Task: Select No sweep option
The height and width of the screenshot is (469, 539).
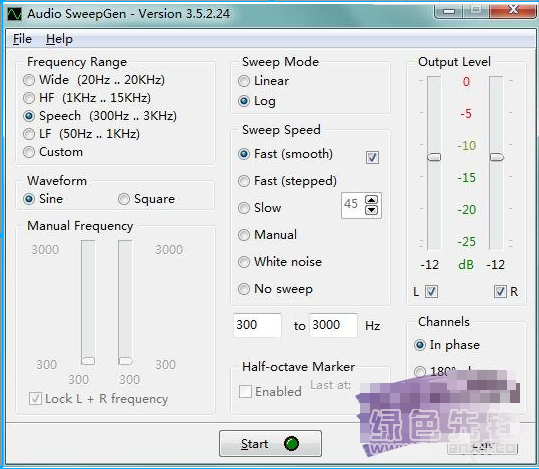Action: point(275,289)
